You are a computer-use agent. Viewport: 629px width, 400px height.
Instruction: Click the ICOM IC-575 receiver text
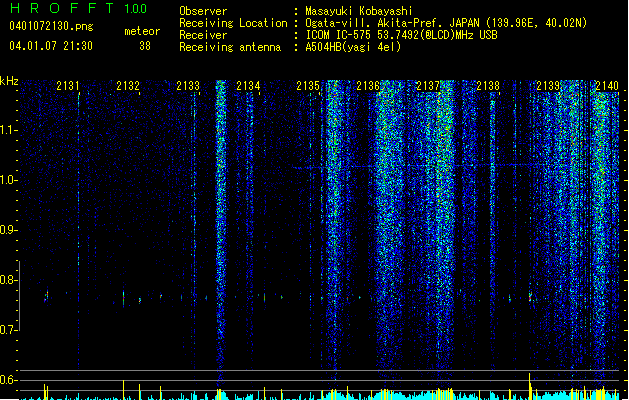[x=401, y=35]
